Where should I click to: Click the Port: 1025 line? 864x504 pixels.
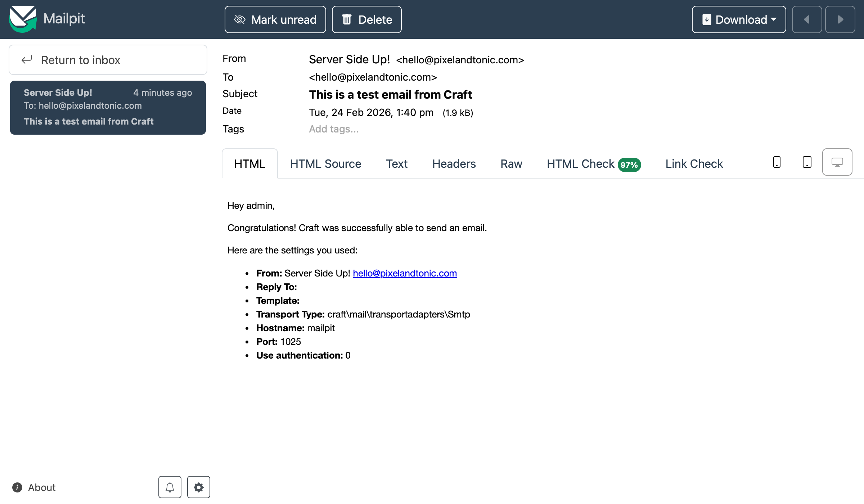tap(278, 342)
